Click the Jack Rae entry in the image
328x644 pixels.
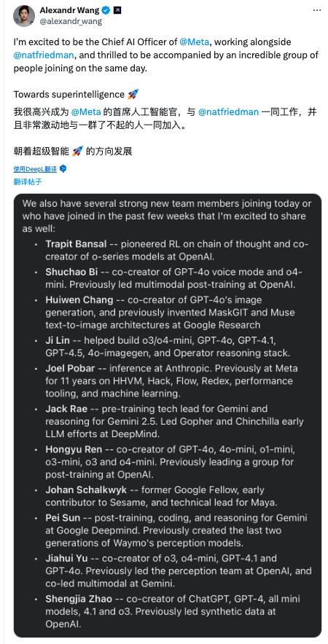pos(175,421)
